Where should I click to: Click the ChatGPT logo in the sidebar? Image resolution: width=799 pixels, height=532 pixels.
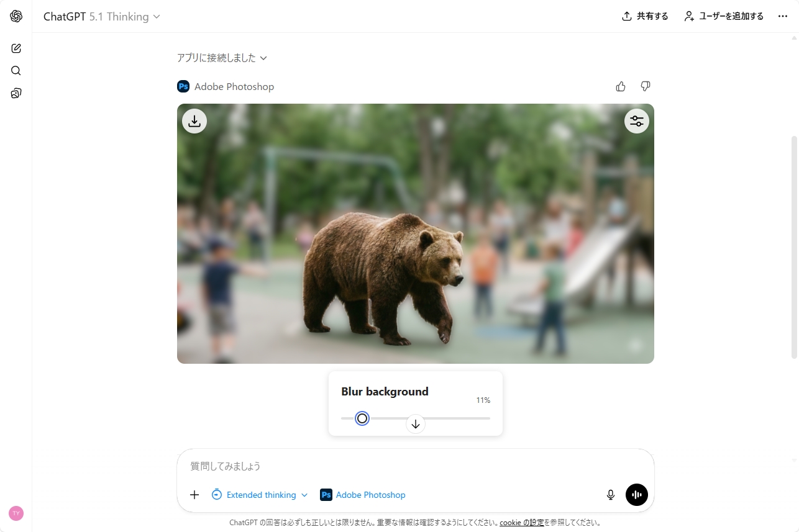[16, 17]
